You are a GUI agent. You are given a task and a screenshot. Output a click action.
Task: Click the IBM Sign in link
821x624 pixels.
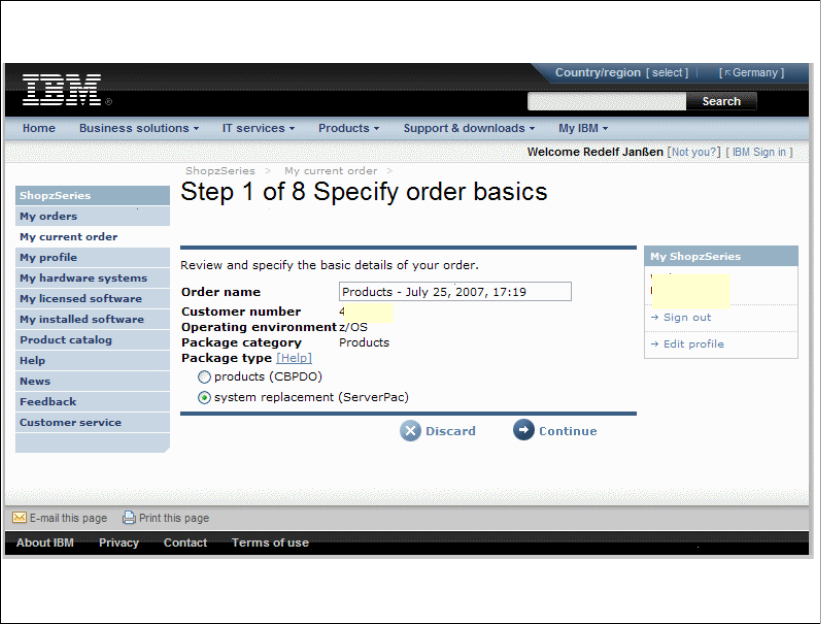click(759, 152)
